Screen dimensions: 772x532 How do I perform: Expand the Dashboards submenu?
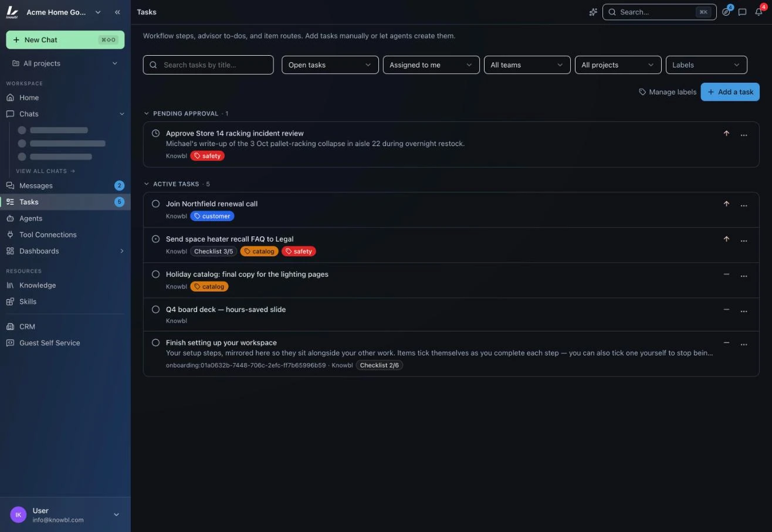tap(122, 251)
